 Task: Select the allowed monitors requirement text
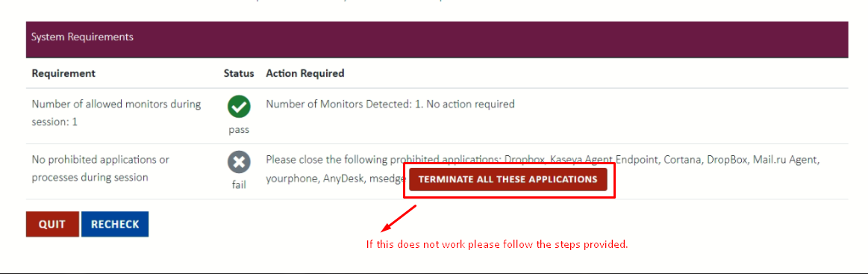point(116,113)
